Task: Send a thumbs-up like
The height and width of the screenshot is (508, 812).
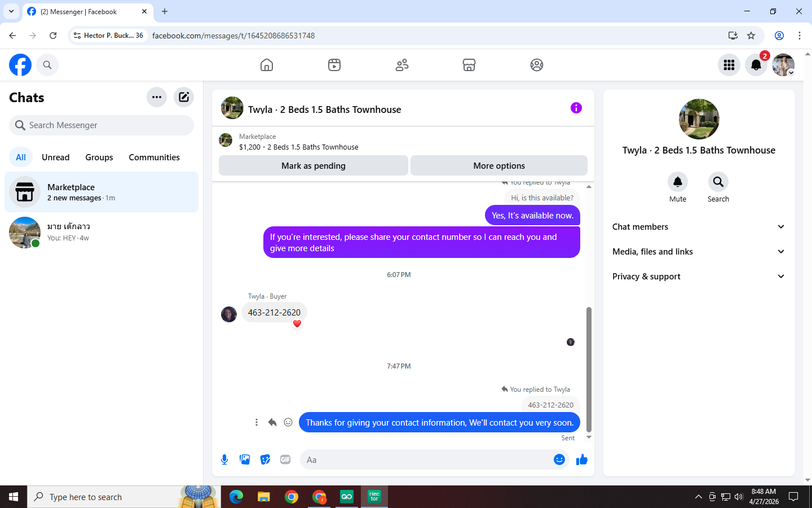Action: click(x=582, y=459)
